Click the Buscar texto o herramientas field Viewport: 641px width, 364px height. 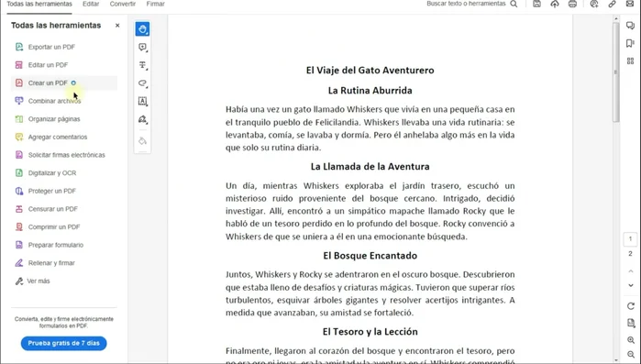coord(466,4)
